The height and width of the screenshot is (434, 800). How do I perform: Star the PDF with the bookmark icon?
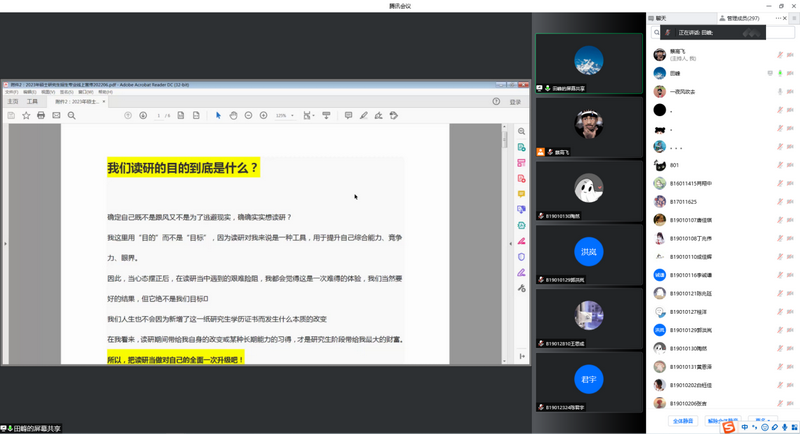point(26,116)
